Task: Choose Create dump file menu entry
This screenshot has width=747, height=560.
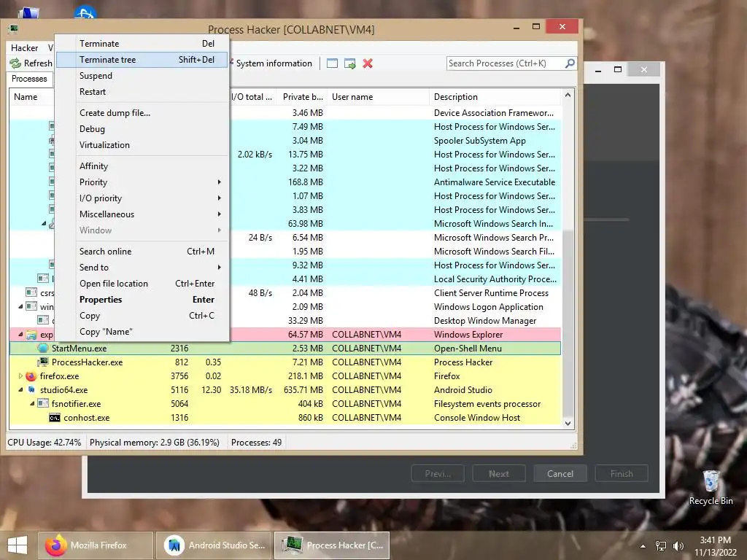Action: [142, 113]
